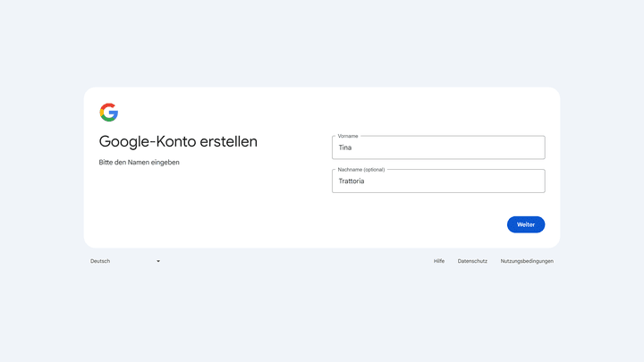
Task: Click the empty right end of the Vorname field
Action: pyautogui.click(x=519, y=148)
